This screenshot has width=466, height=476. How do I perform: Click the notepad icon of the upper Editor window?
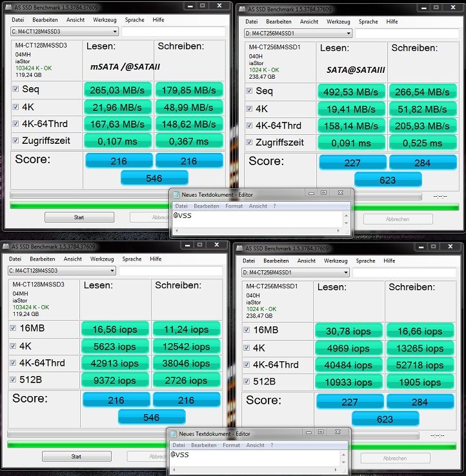pos(176,195)
